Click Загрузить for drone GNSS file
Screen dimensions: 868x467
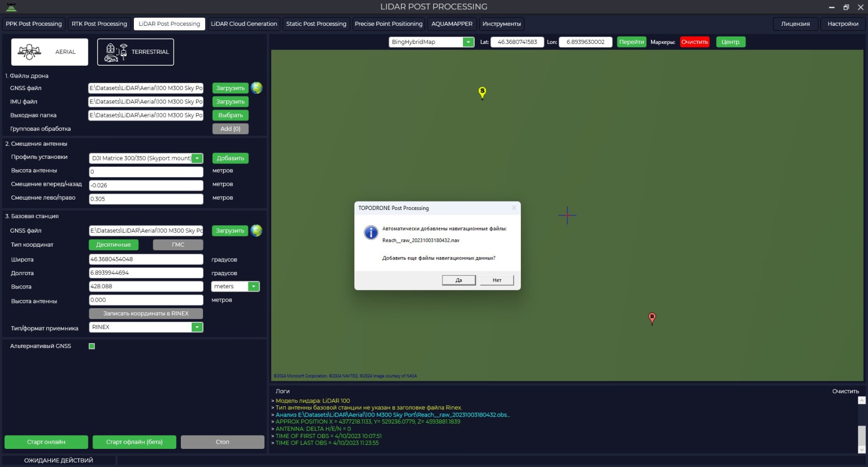tap(230, 88)
